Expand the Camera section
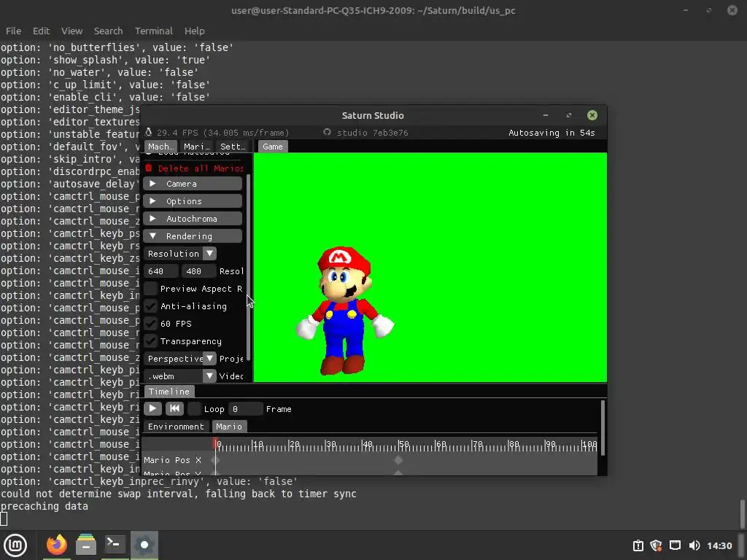747x560 pixels. 193,184
